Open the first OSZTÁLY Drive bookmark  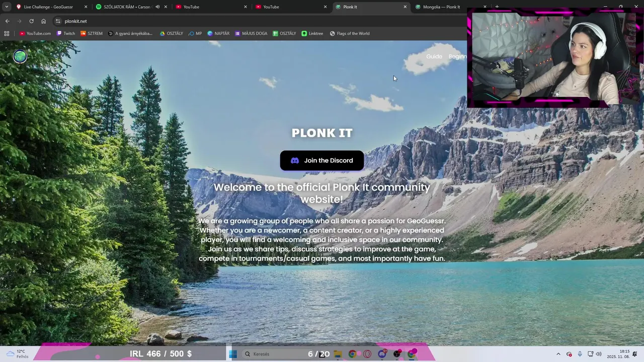pos(172,34)
